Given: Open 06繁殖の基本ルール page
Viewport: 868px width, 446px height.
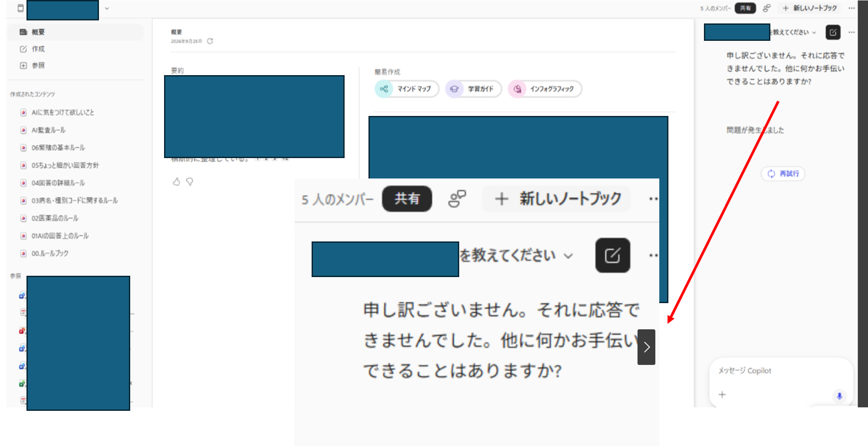Looking at the screenshot, I should click(58, 148).
